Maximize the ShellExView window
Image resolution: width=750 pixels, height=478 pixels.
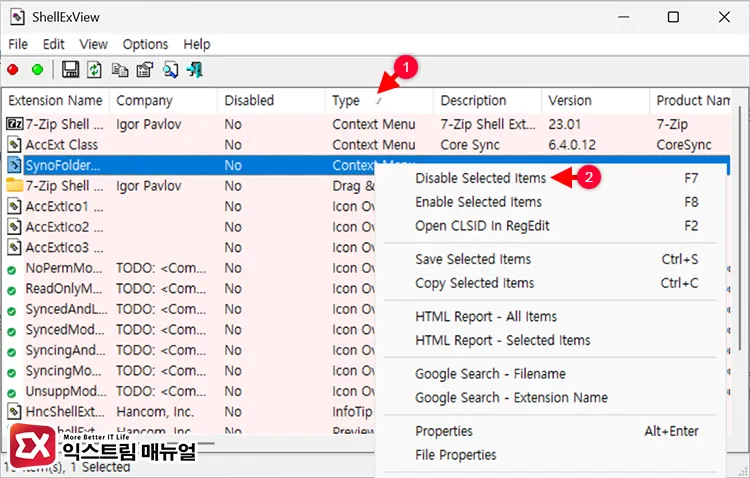[x=673, y=17]
